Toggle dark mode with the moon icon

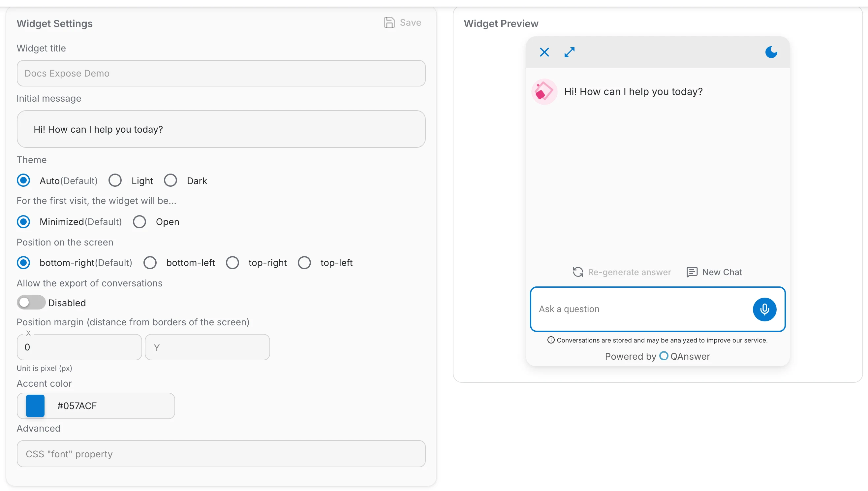771,52
